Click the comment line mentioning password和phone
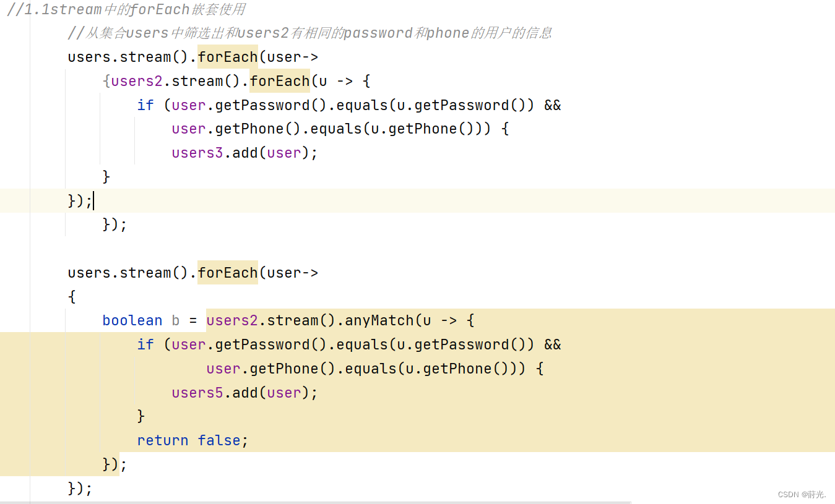 pyautogui.click(x=309, y=33)
